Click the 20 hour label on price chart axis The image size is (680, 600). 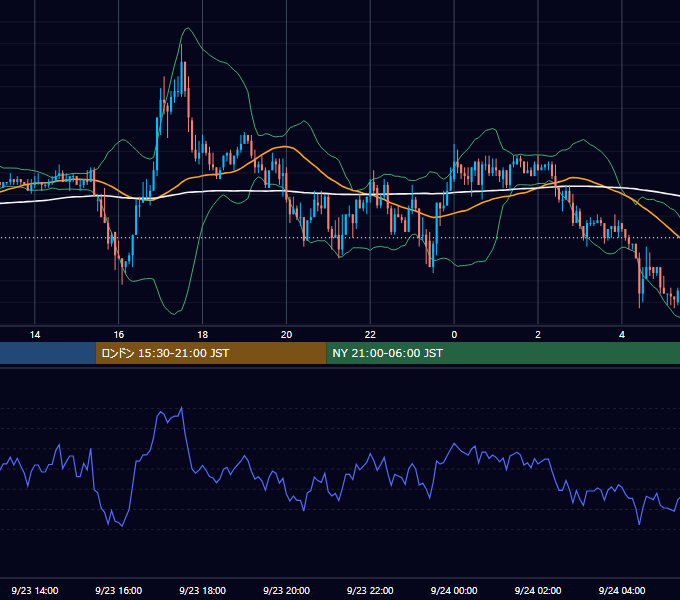(x=286, y=335)
